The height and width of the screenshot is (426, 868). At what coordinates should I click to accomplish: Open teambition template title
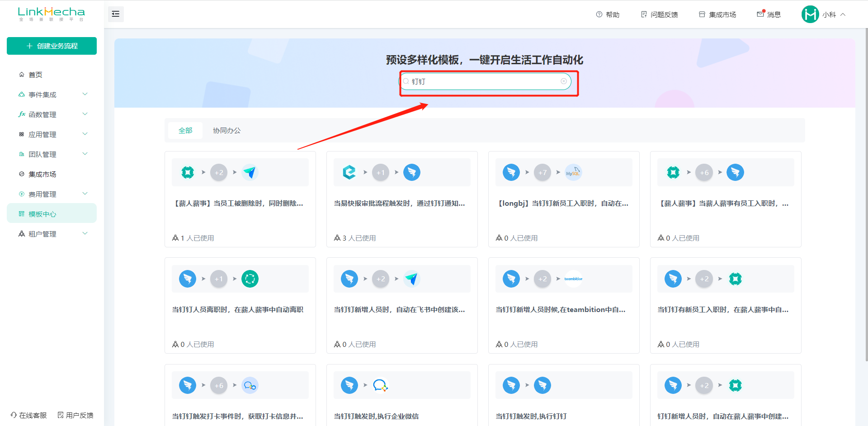point(561,310)
